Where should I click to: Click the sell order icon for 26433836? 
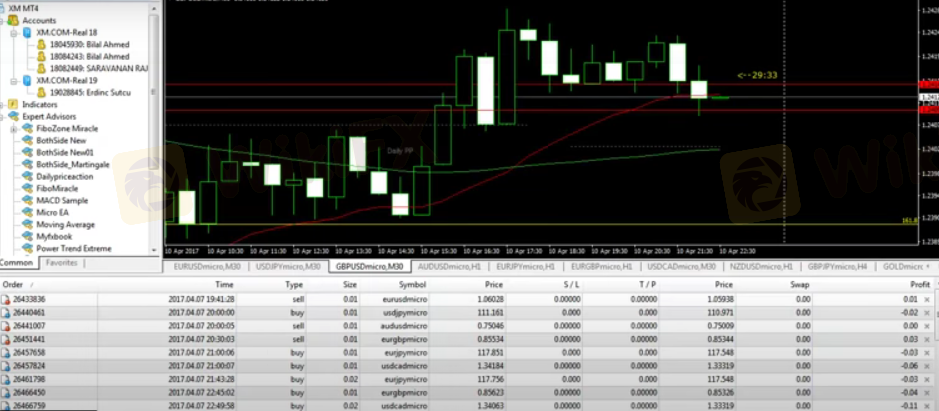tap(6, 300)
